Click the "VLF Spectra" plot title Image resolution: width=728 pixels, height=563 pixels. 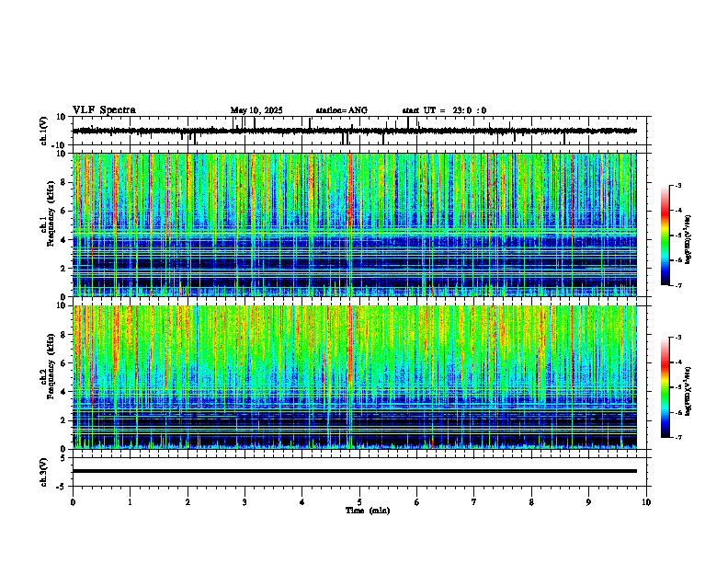click(x=104, y=110)
